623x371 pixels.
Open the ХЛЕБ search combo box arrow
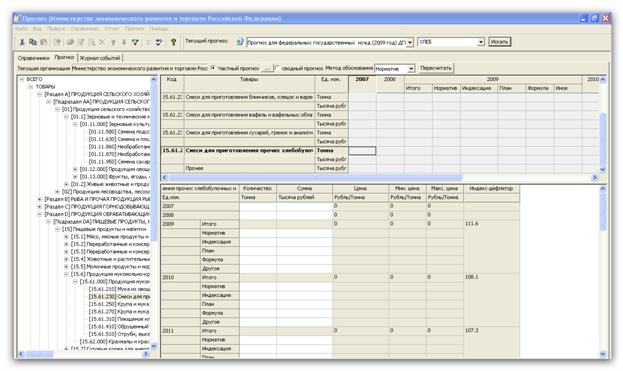(481, 42)
